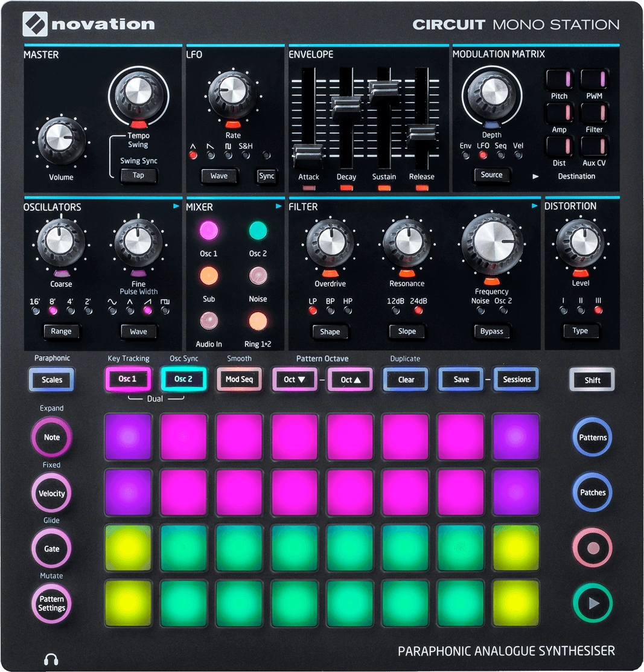Click the filter Overdrive knob

(330, 243)
